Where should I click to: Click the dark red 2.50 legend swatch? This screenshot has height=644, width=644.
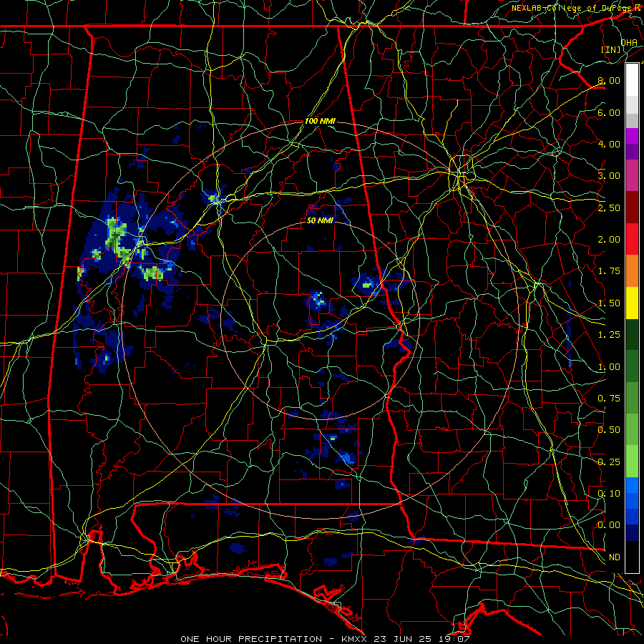click(x=632, y=208)
